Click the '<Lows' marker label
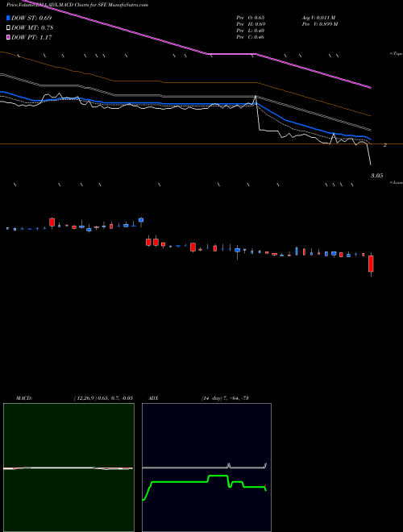This screenshot has width=403, height=532. click(x=396, y=182)
